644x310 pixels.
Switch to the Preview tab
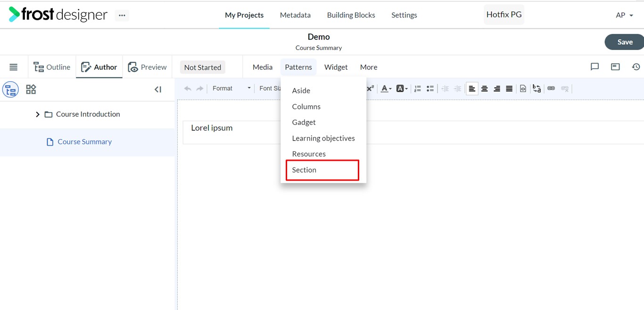[x=147, y=67]
